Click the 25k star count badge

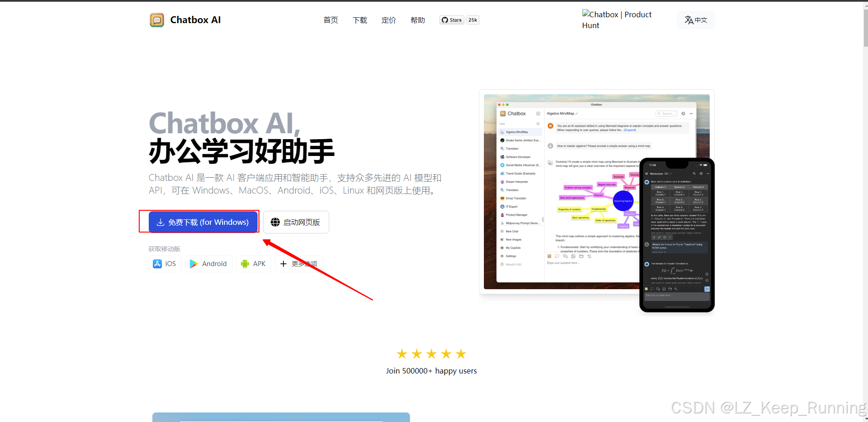(x=473, y=20)
